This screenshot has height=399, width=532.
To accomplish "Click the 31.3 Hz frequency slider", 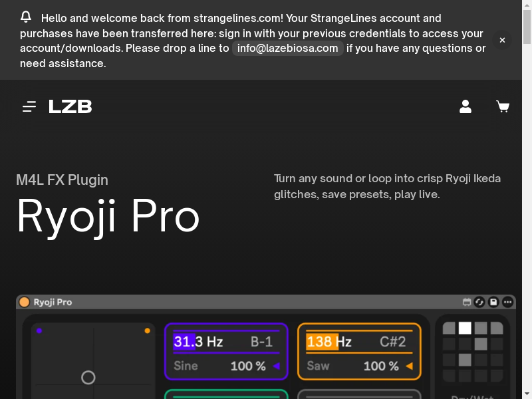I will tap(198, 342).
